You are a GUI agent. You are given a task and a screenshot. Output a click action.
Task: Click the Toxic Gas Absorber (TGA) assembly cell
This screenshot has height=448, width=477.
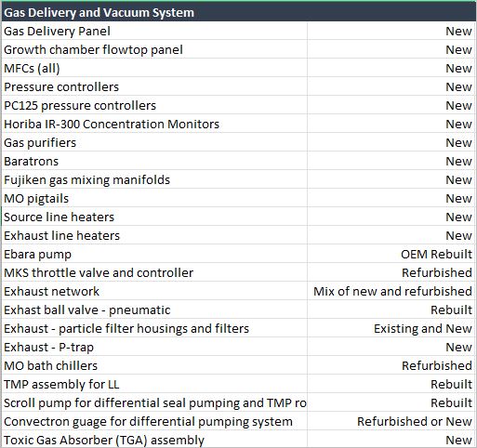(x=154, y=440)
